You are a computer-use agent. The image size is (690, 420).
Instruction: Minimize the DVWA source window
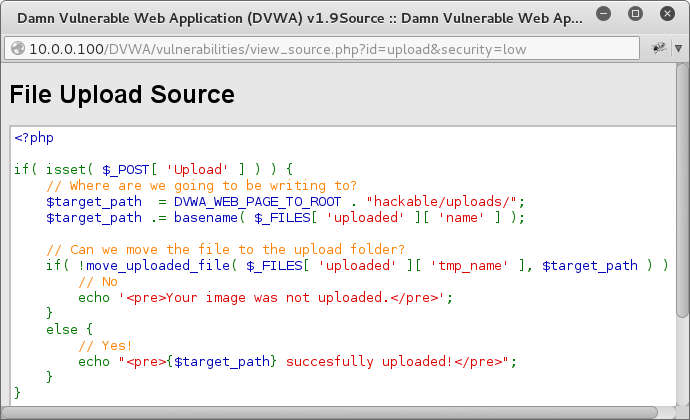(x=603, y=14)
